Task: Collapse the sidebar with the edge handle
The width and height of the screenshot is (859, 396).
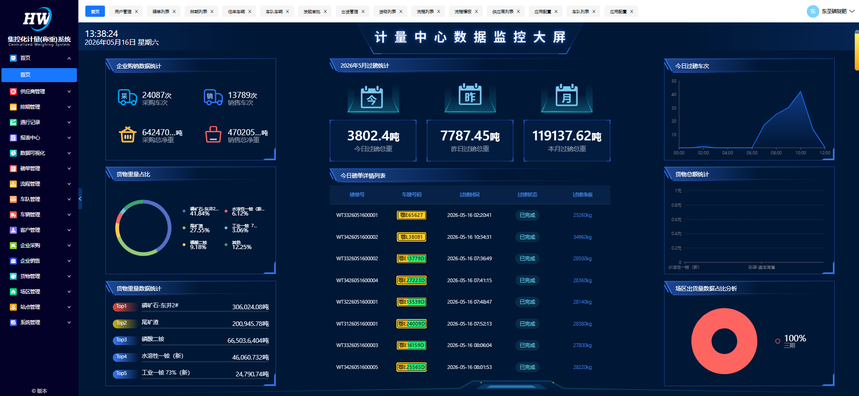Action: [x=80, y=198]
